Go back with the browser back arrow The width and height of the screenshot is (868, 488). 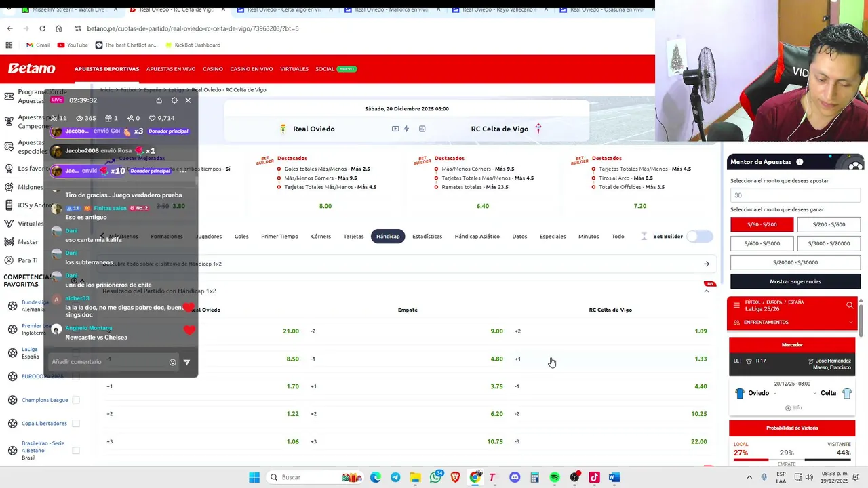[x=9, y=28]
